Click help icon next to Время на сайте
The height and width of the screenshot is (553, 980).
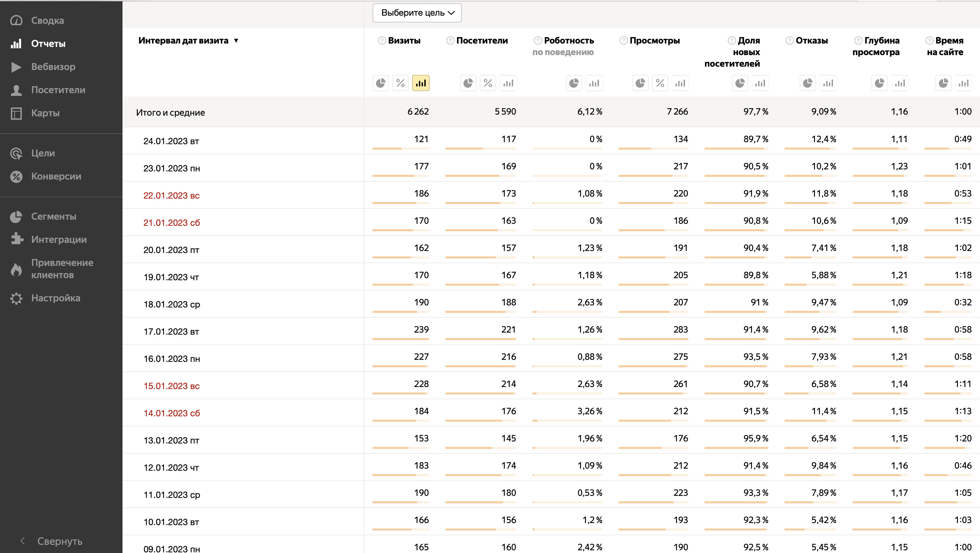tap(929, 40)
